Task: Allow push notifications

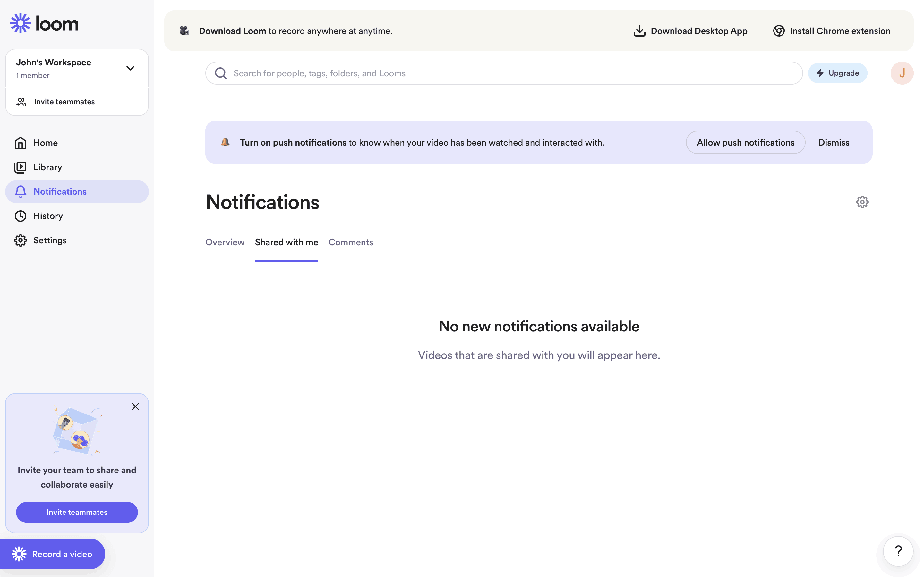Action: (745, 142)
